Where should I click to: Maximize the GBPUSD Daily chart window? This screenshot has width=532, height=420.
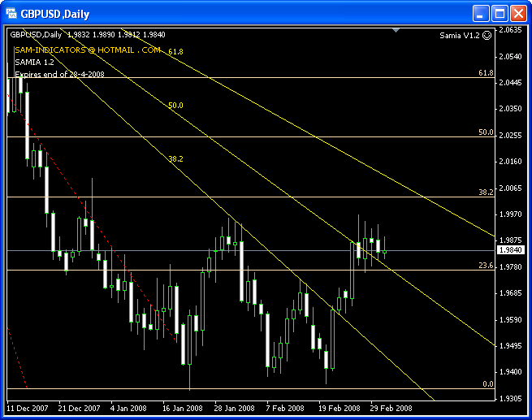(500, 14)
